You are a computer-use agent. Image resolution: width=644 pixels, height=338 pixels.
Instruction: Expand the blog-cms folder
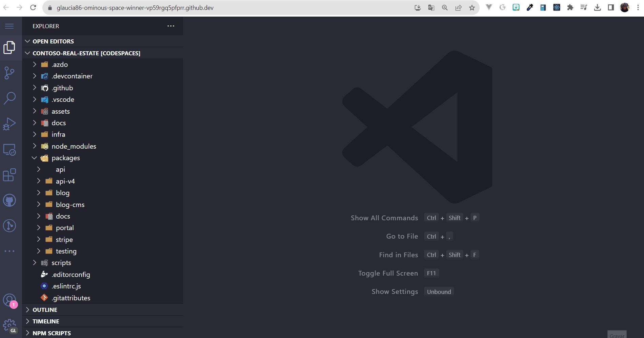[102, 205]
